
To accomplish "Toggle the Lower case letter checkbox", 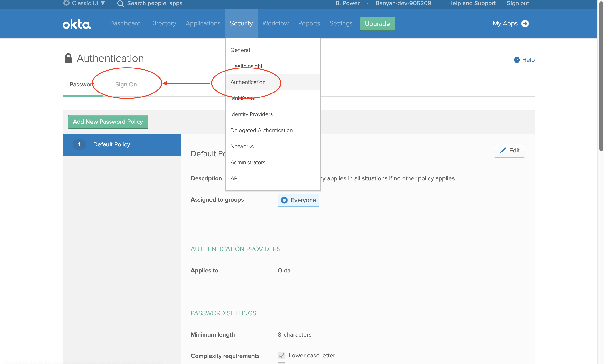I will coord(281,355).
